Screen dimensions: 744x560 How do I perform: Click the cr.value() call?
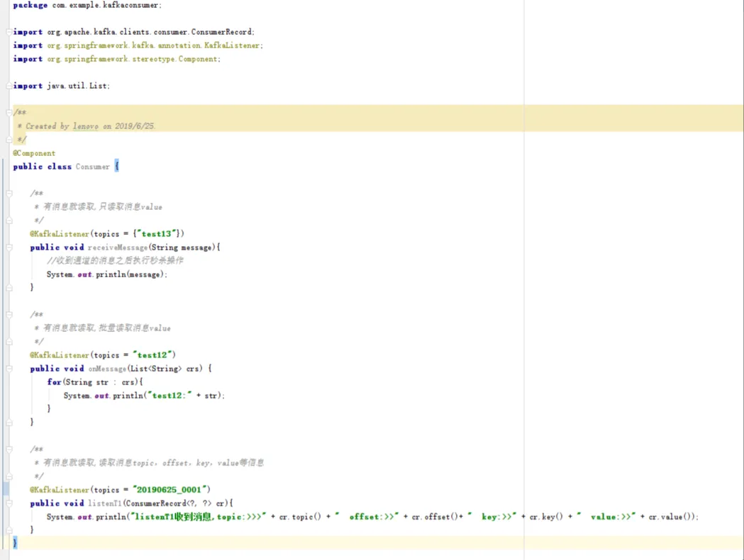pos(670,517)
